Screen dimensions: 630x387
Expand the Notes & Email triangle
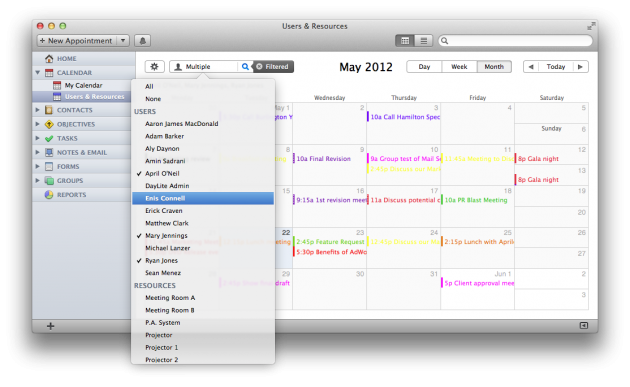(38, 152)
